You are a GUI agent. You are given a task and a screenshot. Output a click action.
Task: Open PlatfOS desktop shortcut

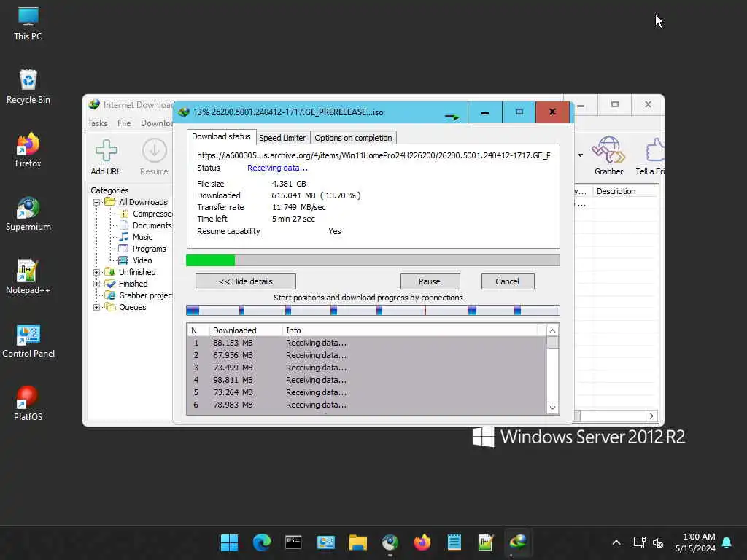click(x=28, y=404)
